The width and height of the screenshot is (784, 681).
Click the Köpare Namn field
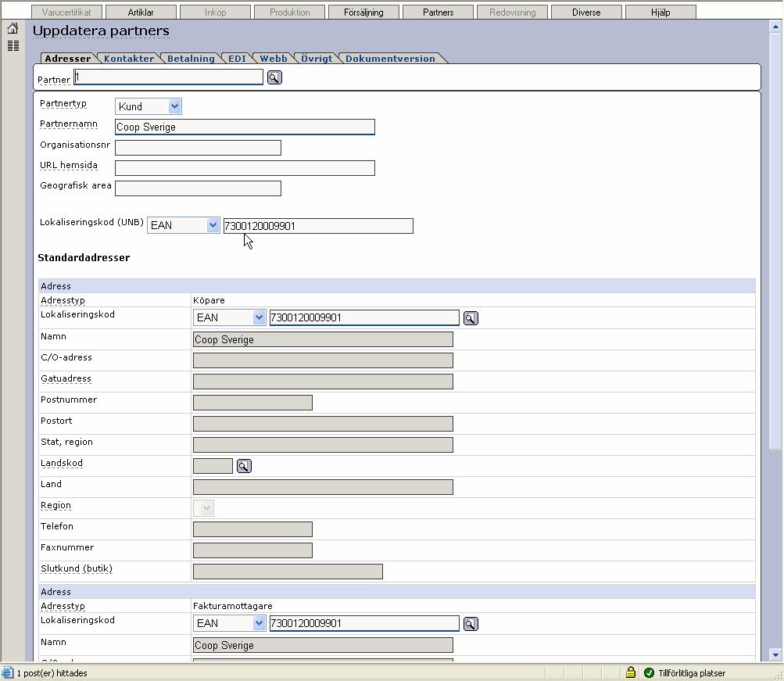pyautogui.click(x=323, y=339)
